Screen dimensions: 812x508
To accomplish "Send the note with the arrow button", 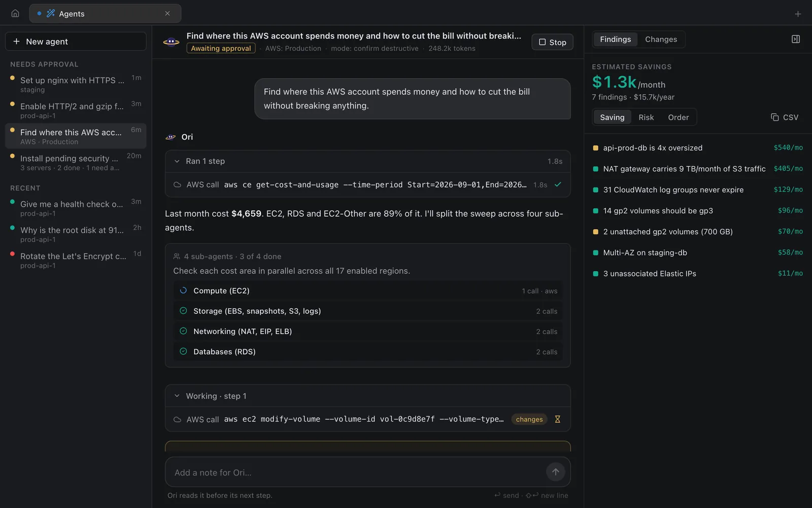I will click(x=556, y=472).
